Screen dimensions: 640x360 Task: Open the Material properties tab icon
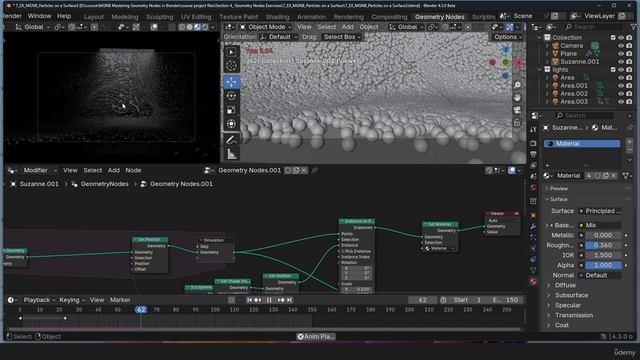pyautogui.click(x=533, y=281)
